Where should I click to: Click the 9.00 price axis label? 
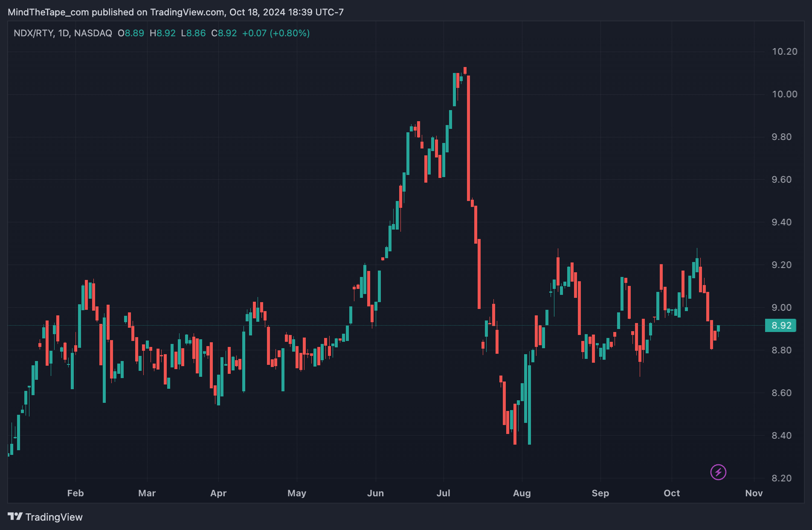click(x=781, y=308)
